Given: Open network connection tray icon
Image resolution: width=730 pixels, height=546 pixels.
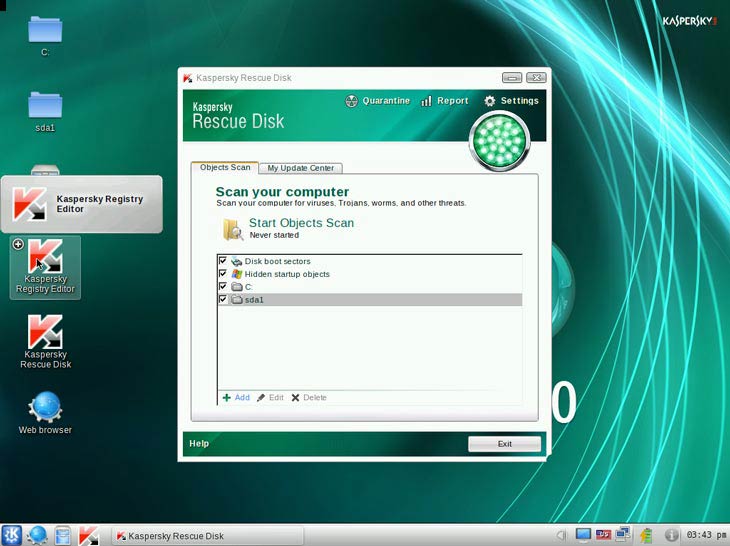Looking at the screenshot, I should 622,534.
